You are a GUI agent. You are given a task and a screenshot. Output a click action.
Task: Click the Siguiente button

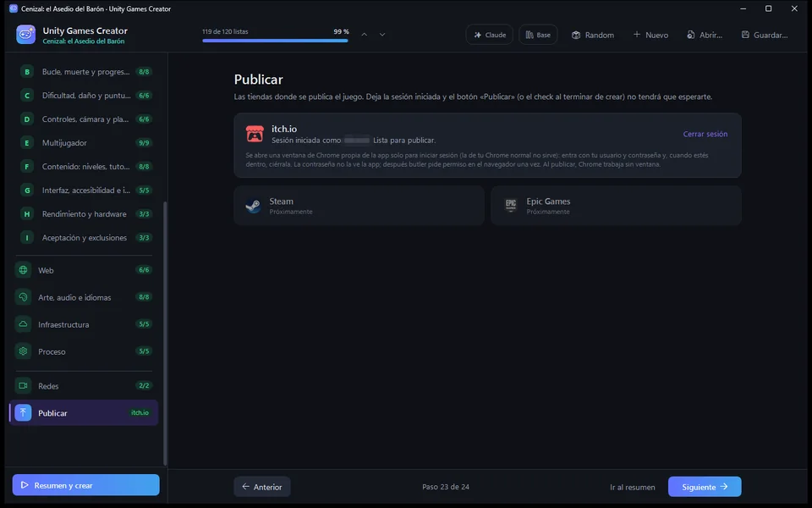tap(705, 487)
